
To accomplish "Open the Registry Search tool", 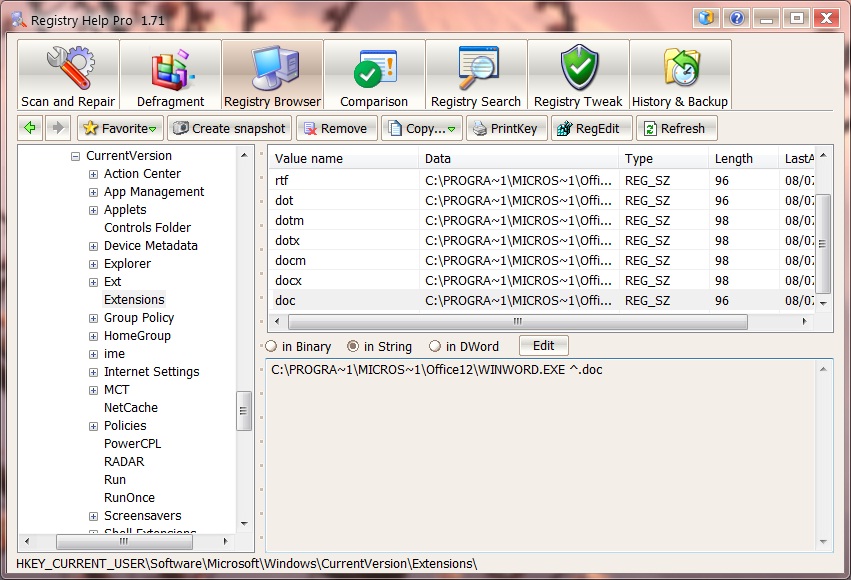I will 476,76.
